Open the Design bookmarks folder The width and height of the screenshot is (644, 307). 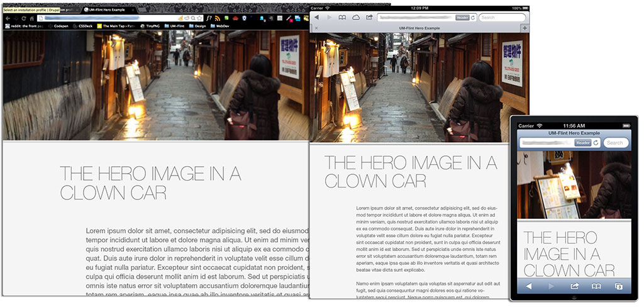pyautogui.click(x=196, y=26)
